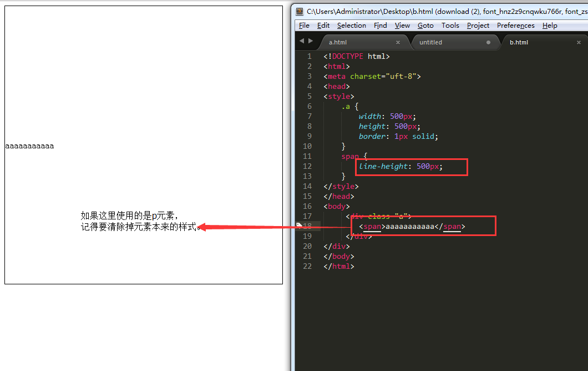Click the opening body tag
This screenshot has height=371, width=588.
click(337, 206)
